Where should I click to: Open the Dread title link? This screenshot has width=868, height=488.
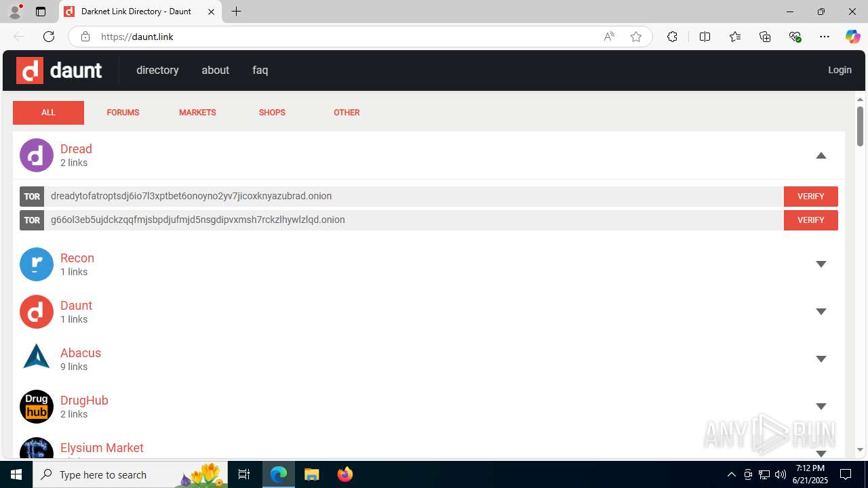tap(76, 149)
